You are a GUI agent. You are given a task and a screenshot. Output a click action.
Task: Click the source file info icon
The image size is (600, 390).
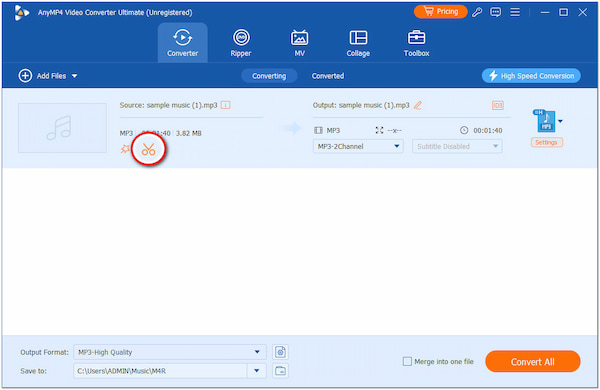click(226, 105)
